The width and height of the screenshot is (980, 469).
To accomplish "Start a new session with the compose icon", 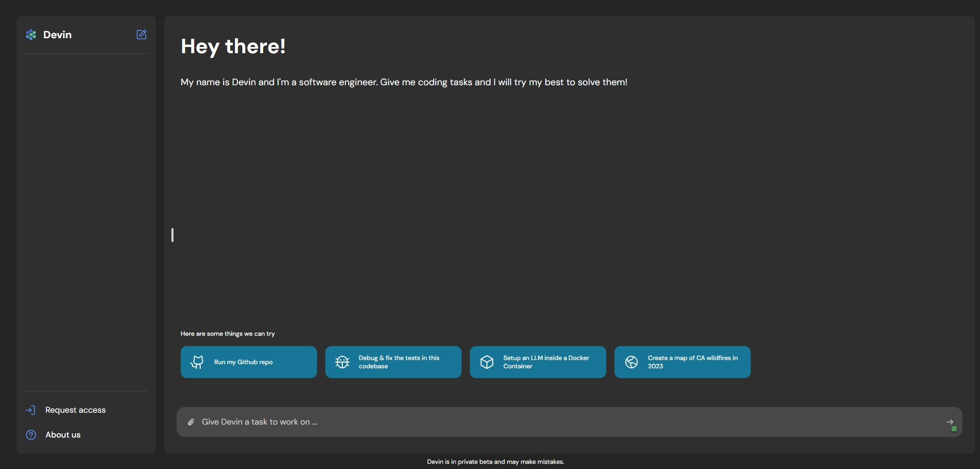I will (x=141, y=35).
